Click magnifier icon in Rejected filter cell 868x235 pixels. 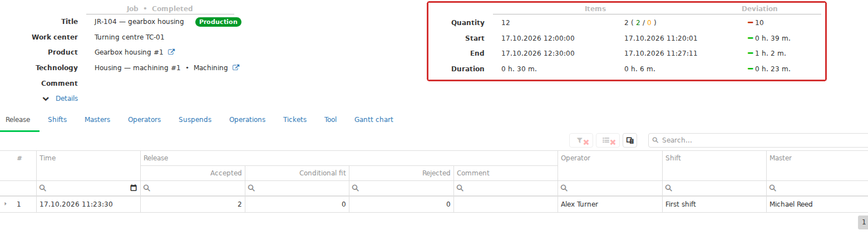pos(356,188)
